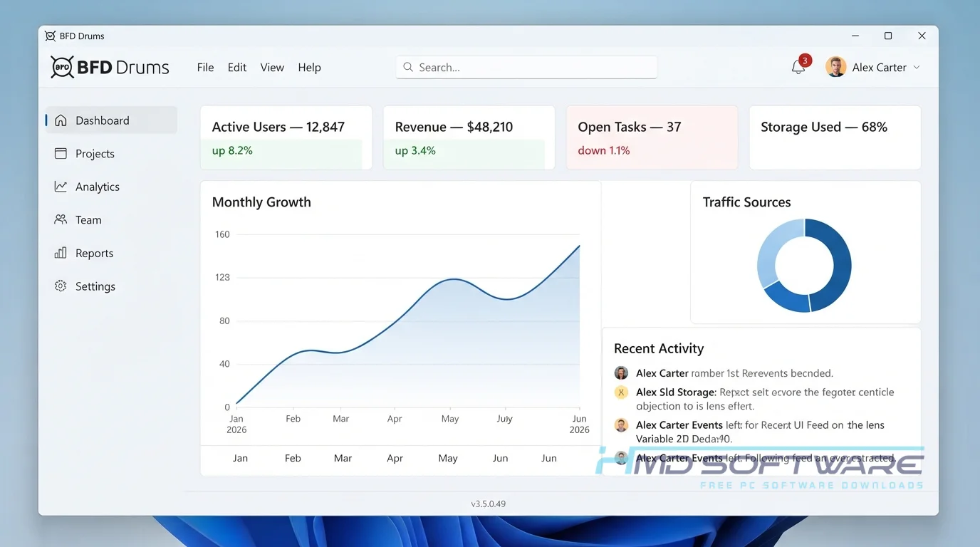This screenshot has width=980, height=547.
Task: Select the 'Active Users — 12,847' heading
Action: 278,127
